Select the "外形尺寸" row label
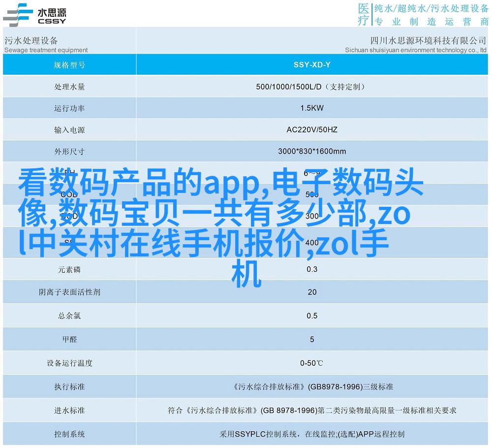The image size is (492, 448). 69,152
